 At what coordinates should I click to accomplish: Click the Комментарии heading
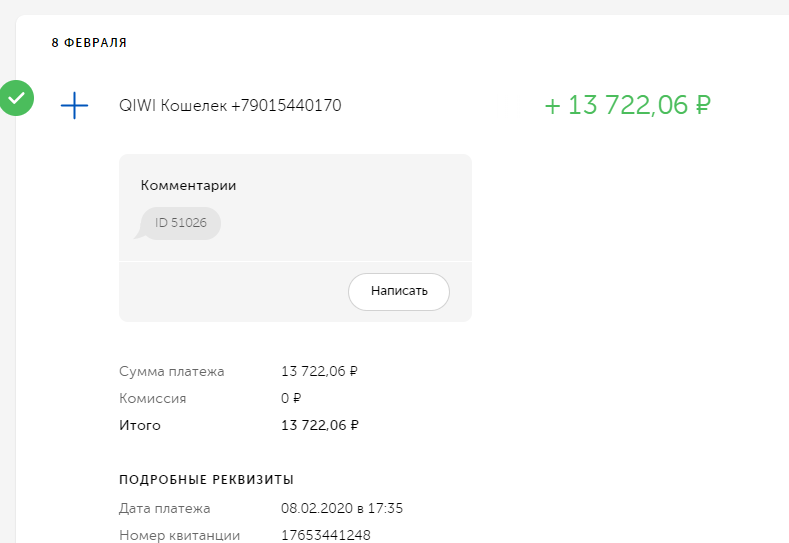point(188,185)
